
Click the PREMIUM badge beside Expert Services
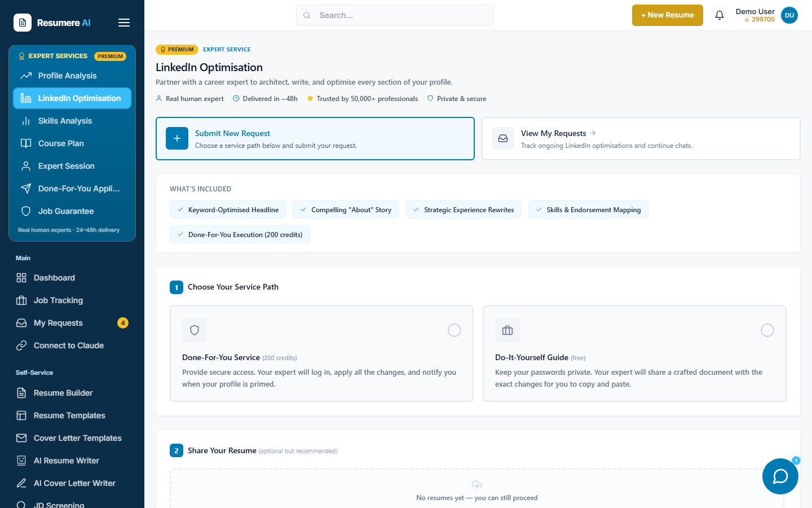pyautogui.click(x=110, y=56)
